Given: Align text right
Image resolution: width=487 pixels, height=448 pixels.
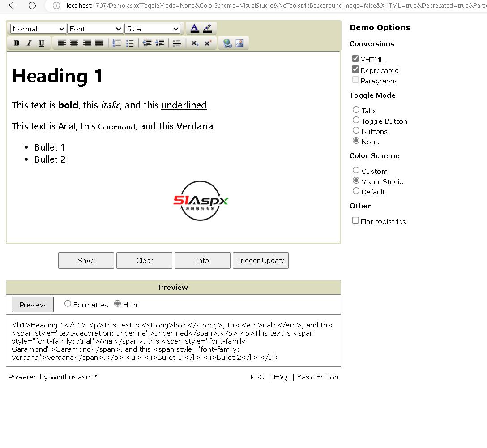Looking at the screenshot, I should tap(87, 43).
